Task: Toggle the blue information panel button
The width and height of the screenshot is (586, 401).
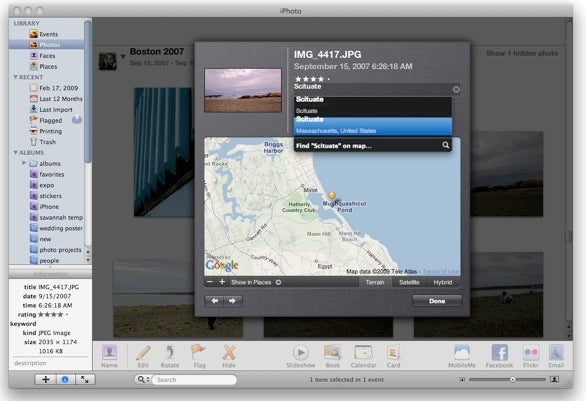Action: click(65, 379)
